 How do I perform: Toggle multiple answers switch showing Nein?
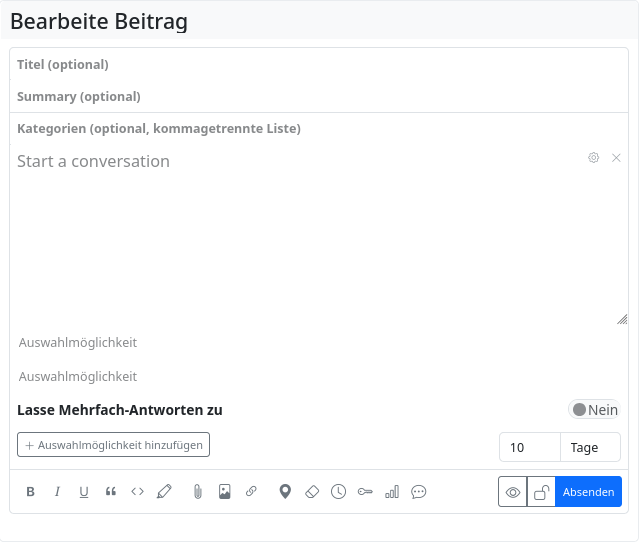[594, 410]
